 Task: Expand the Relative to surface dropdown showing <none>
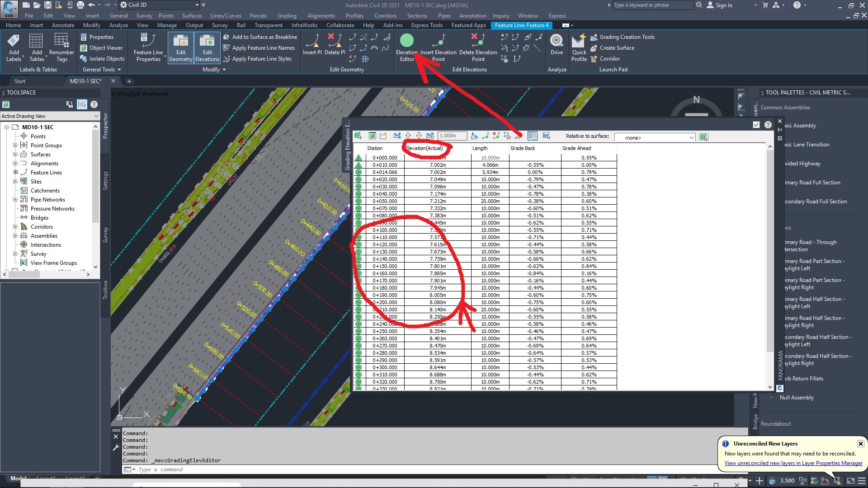pyautogui.click(x=691, y=137)
